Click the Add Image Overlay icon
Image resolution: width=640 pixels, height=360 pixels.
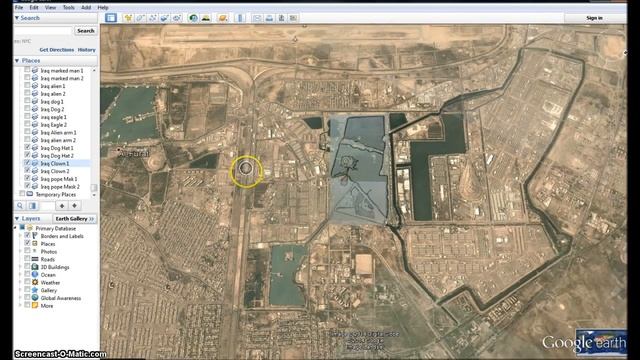165,18
